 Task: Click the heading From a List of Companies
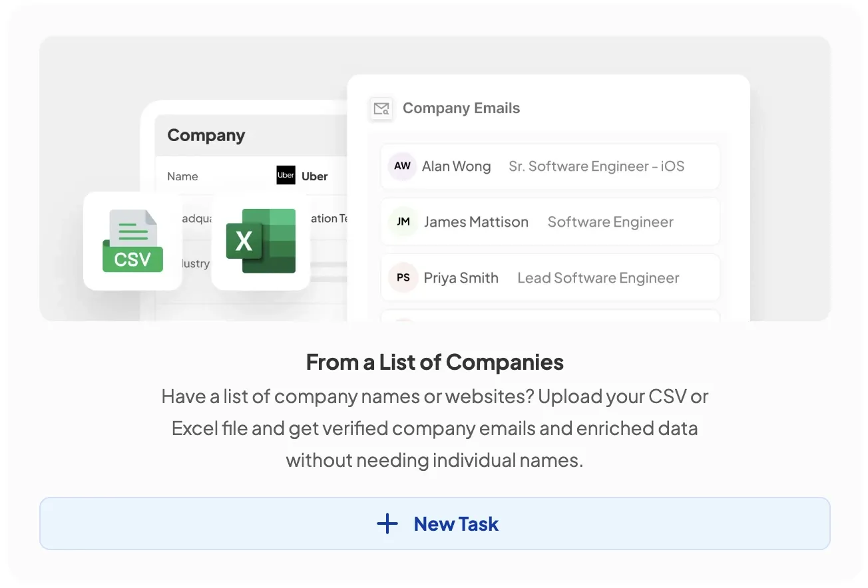[x=434, y=362]
